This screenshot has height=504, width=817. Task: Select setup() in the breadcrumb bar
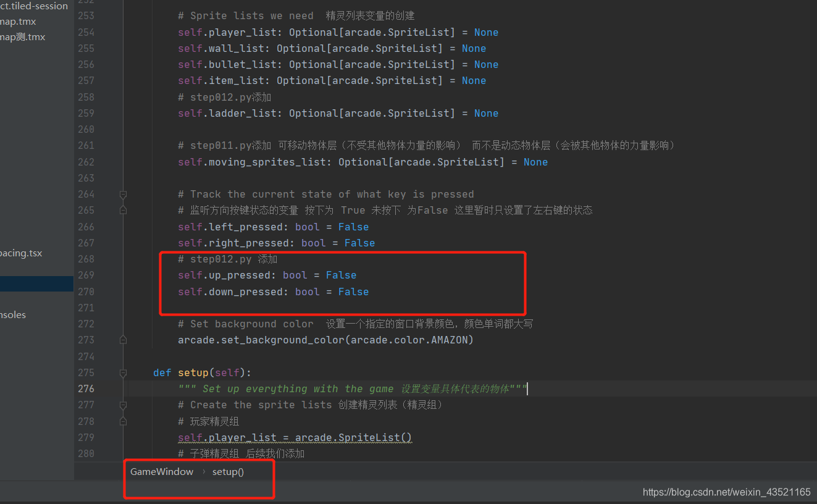228,472
